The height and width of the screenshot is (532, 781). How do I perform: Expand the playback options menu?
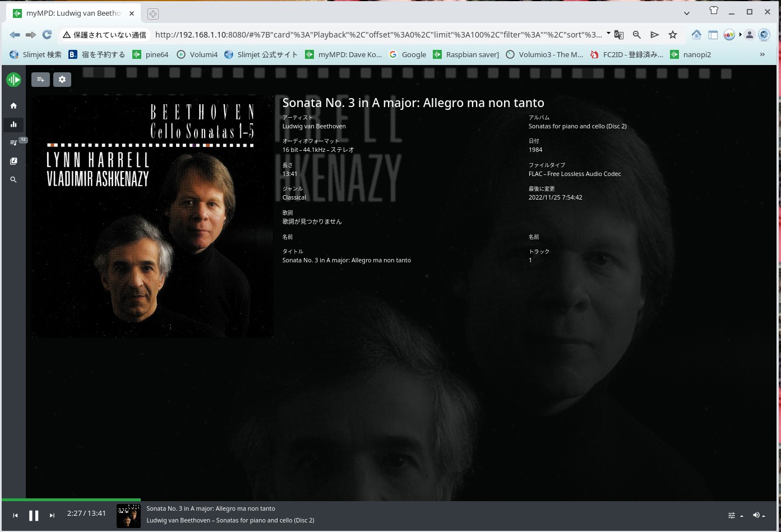(x=734, y=516)
